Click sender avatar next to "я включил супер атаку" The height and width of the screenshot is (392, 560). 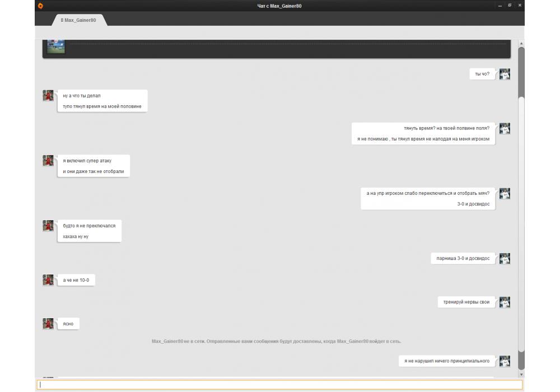(48, 161)
